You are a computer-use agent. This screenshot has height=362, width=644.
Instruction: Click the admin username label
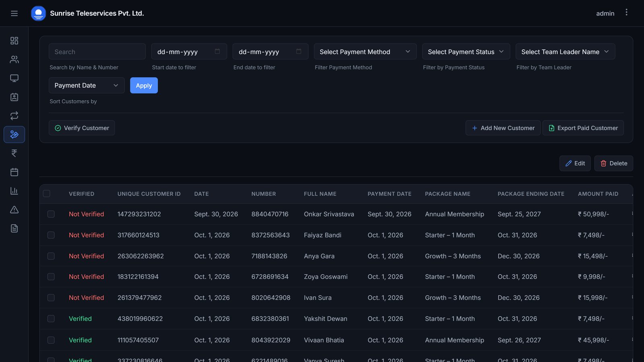[605, 13]
